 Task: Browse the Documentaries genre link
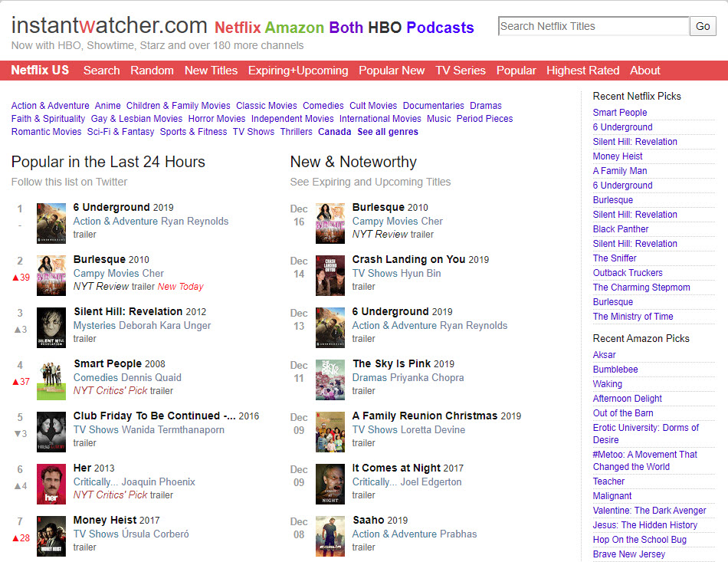pyautogui.click(x=433, y=106)
